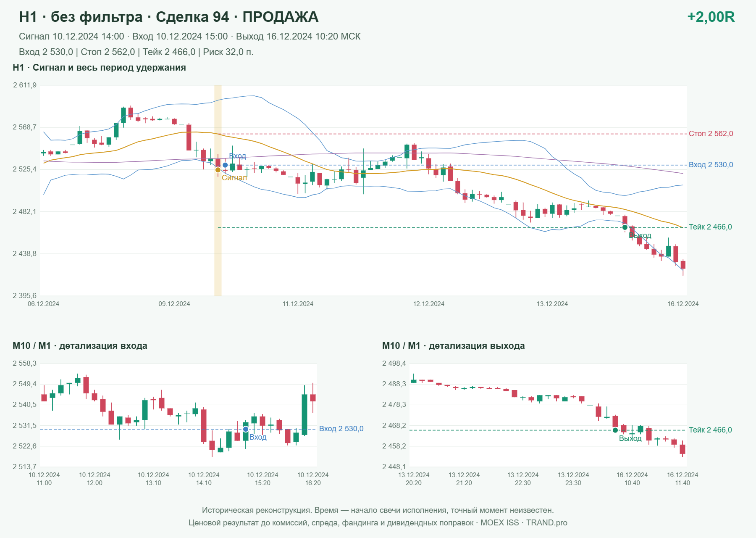This screenshot has height=538, width=756.
Task: Click the 2 395,6 price axis label
Action: pos(25,296)
